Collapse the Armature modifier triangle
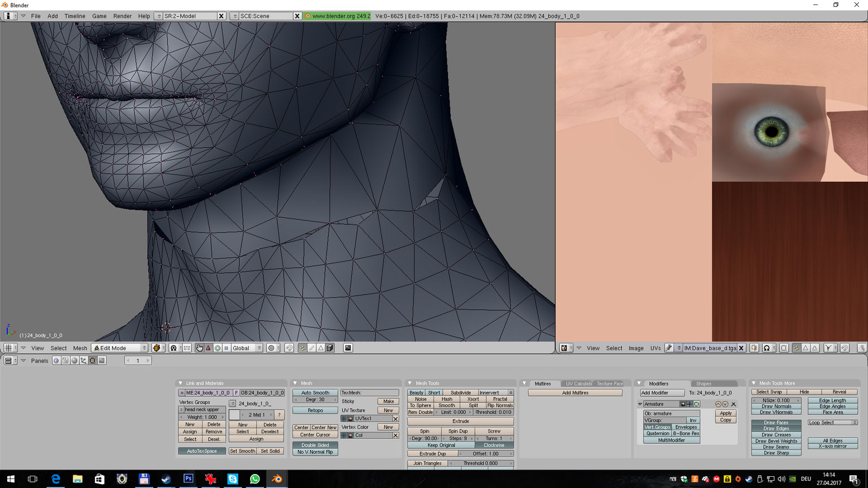Viewport: 868px width, 488px height. pyautogui.click(x=640, y=404)
